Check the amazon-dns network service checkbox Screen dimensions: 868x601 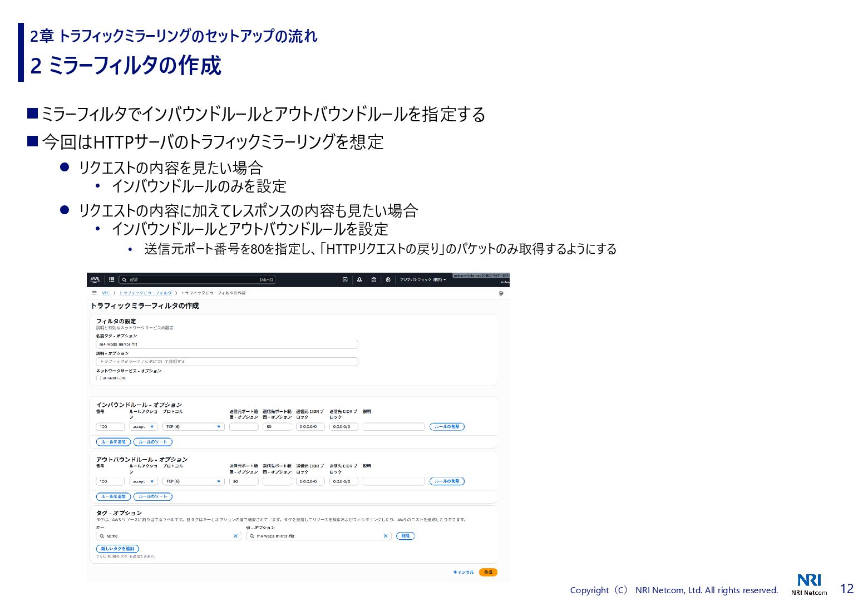click(98, 378)
